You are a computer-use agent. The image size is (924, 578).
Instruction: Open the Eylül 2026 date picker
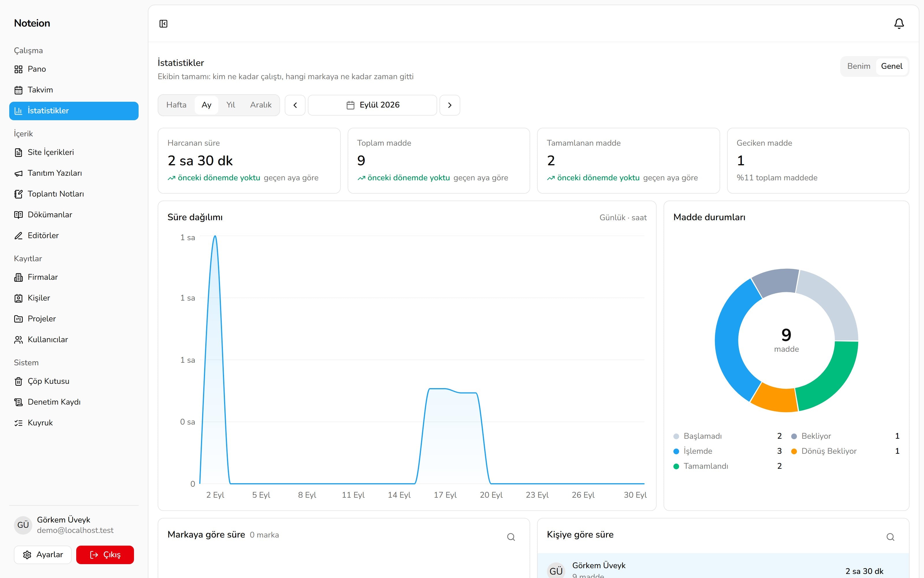coord(372,105)
